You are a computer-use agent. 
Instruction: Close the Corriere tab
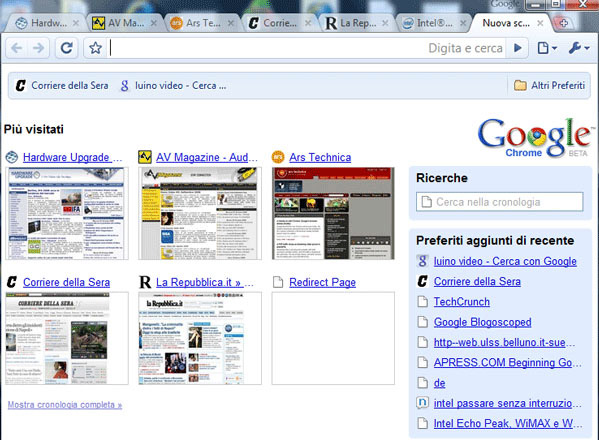308,23
